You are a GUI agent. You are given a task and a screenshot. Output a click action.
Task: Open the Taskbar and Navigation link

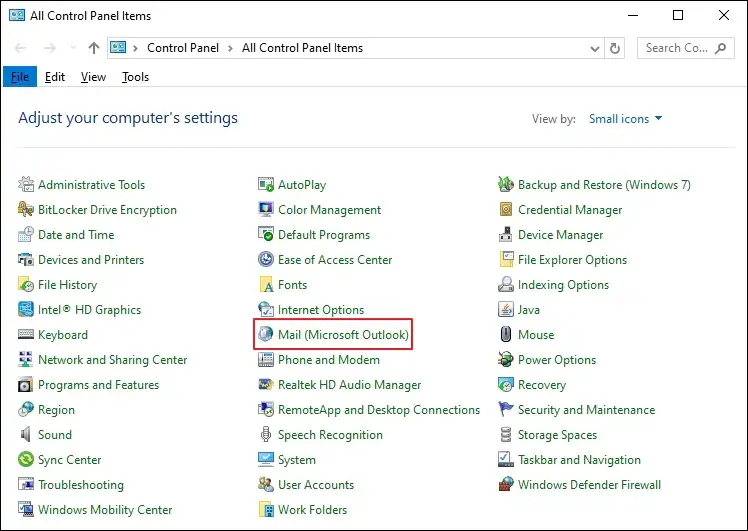coord(579,460)
